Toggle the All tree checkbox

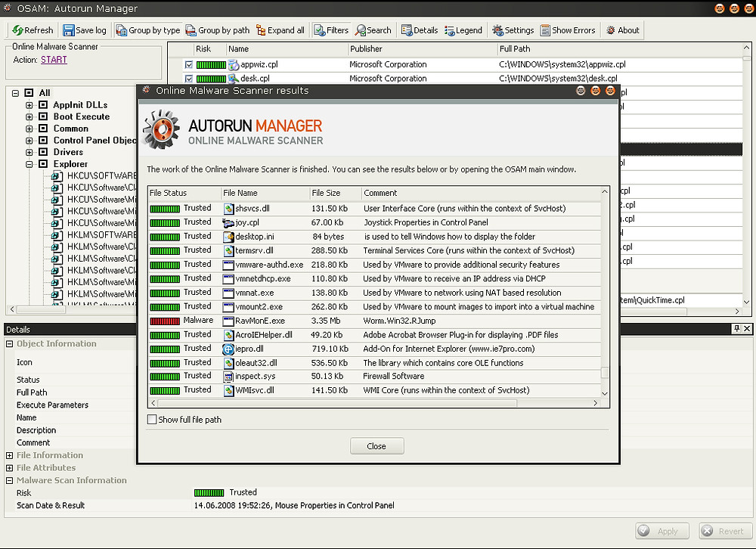(x=29, y=92)
